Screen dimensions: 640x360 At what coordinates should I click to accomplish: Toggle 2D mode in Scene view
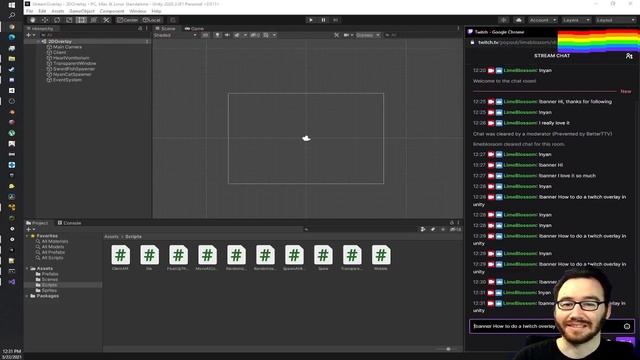(x=205, y=35)
